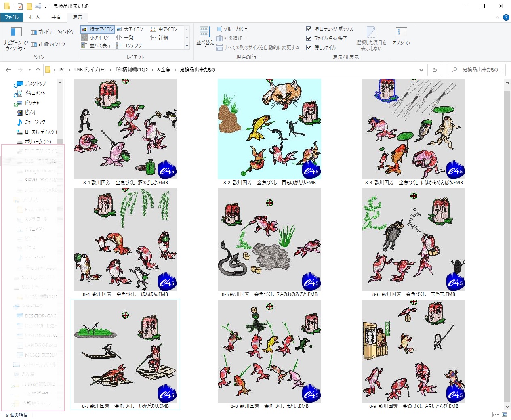Switch to the ホーム ribbon tab
The height and width of the screenshot is (420, 511).
click(x=34, y=17)
